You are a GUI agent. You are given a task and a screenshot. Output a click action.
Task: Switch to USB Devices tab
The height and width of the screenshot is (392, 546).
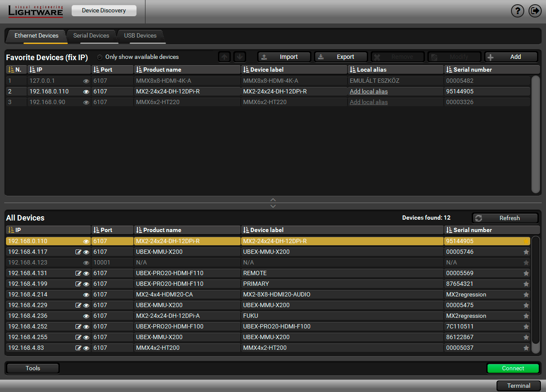click(140, 36)
